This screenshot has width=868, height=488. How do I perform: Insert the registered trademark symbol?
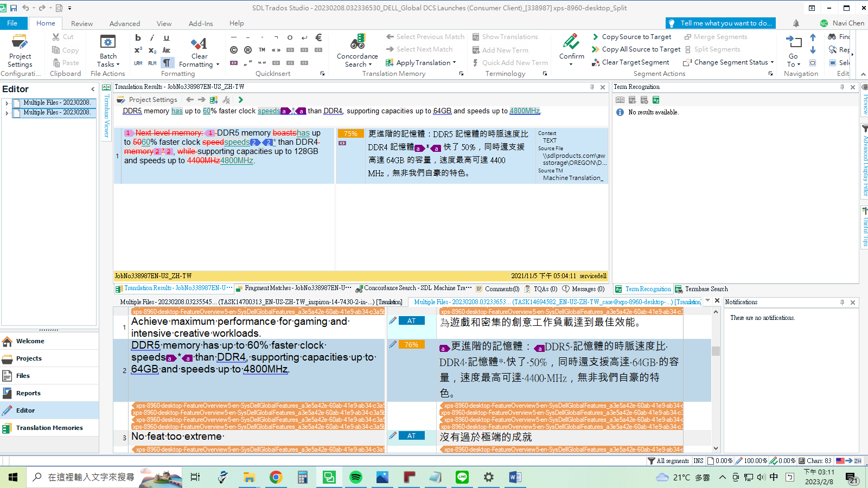[248, 50]
